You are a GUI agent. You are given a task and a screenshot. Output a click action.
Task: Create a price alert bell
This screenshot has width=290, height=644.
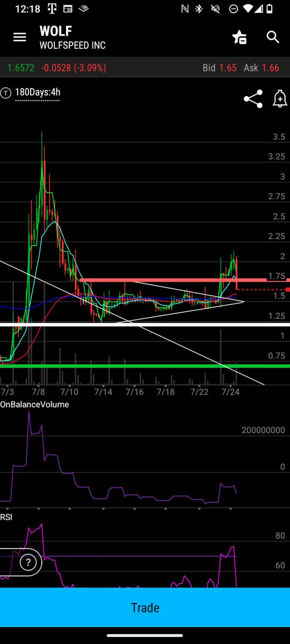click(x=280, y=99)
